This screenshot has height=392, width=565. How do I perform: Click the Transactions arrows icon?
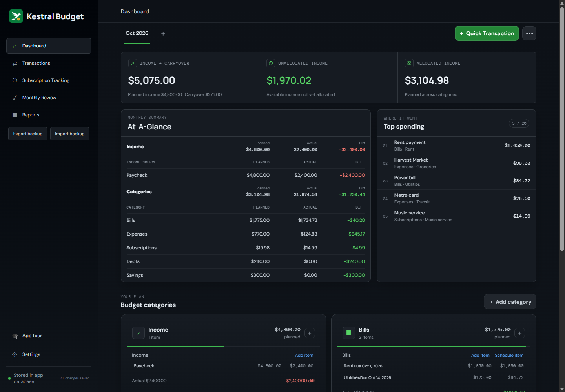15,63
